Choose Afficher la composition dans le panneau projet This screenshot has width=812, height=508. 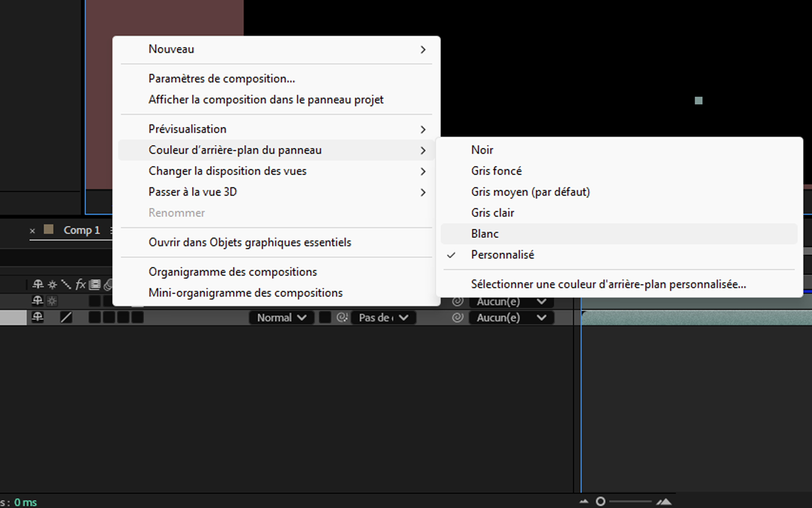coord(276,100)
